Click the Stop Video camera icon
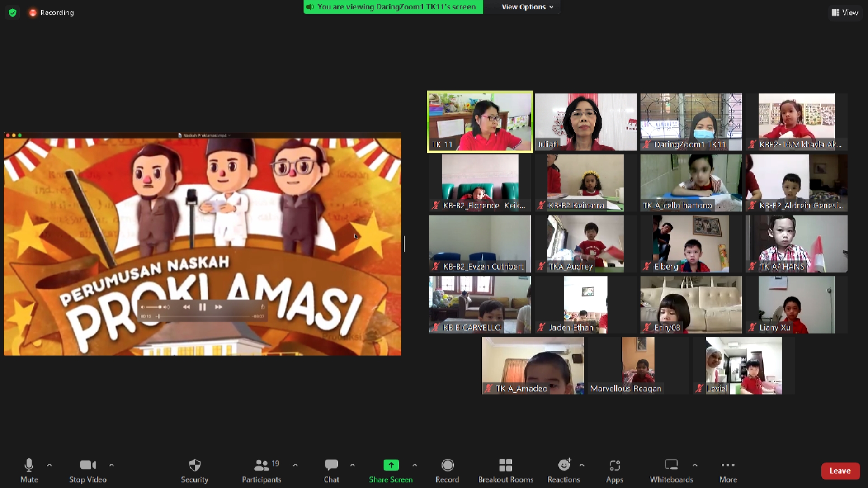 pos(88,465)
